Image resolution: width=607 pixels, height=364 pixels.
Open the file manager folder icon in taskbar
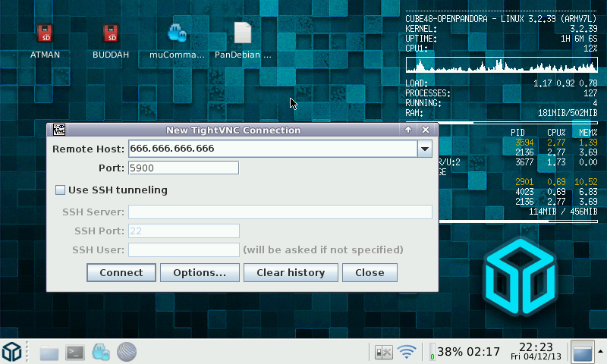[49, 353]
